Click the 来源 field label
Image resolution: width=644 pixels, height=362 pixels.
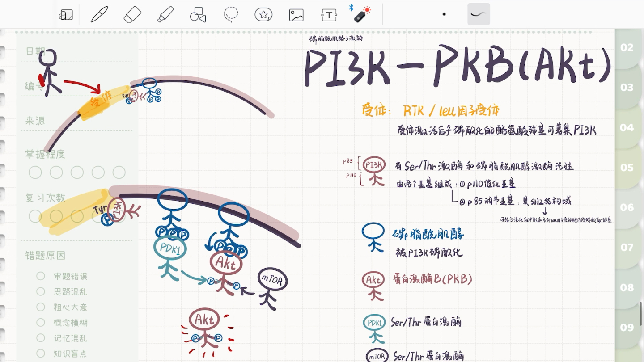coord(35,121)
